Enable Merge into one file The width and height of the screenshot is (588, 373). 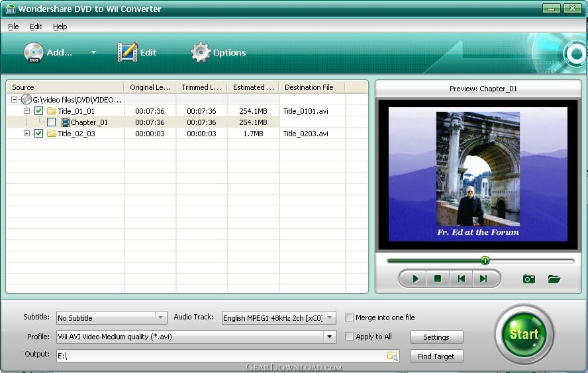tap(349, 317)
